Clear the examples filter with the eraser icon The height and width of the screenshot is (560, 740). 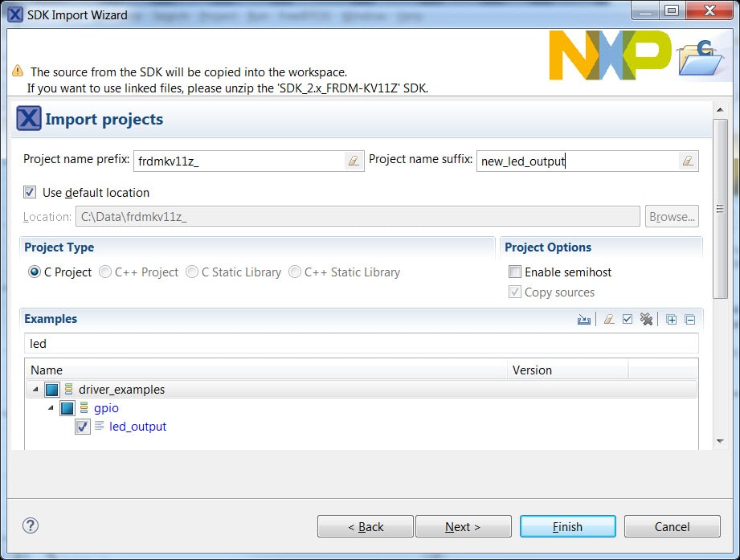pyautogui.click(x=608, y=320)
